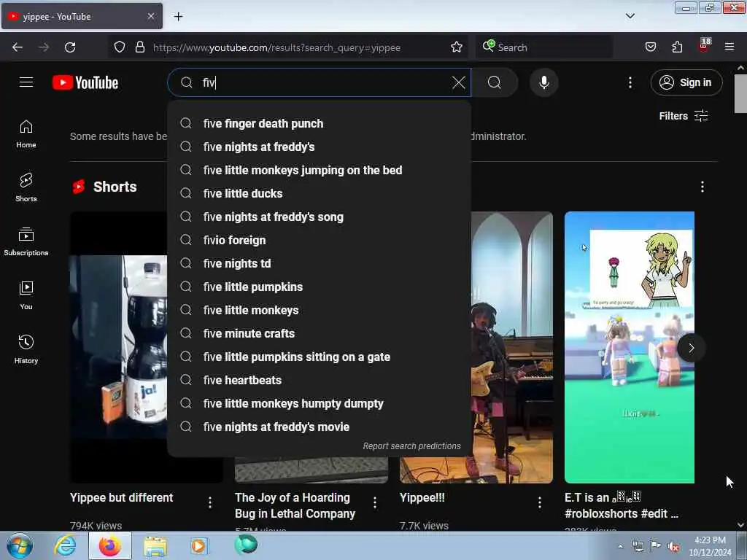
Task: Open History from the sidebar
Action: click(26, 349)
